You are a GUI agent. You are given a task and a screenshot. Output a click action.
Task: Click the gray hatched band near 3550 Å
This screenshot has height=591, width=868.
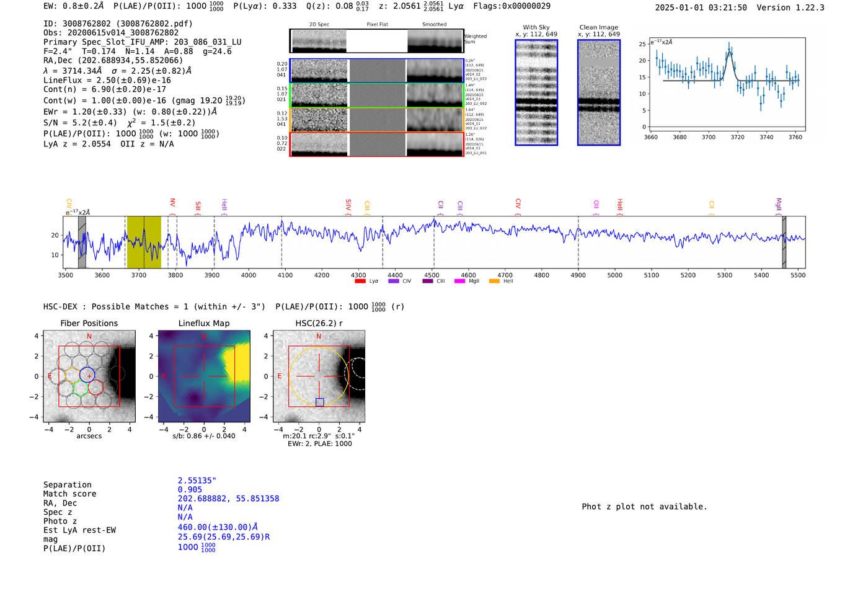pos(82,242)
